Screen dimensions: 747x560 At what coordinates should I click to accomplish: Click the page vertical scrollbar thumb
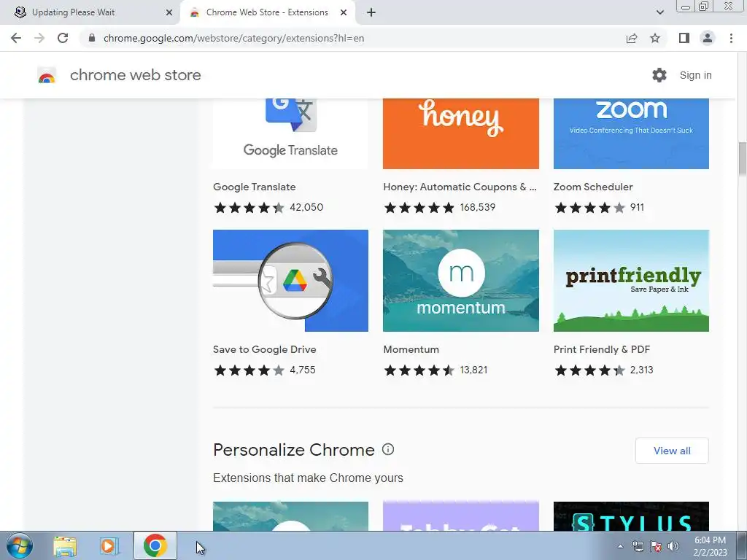[x=742, y=158]
